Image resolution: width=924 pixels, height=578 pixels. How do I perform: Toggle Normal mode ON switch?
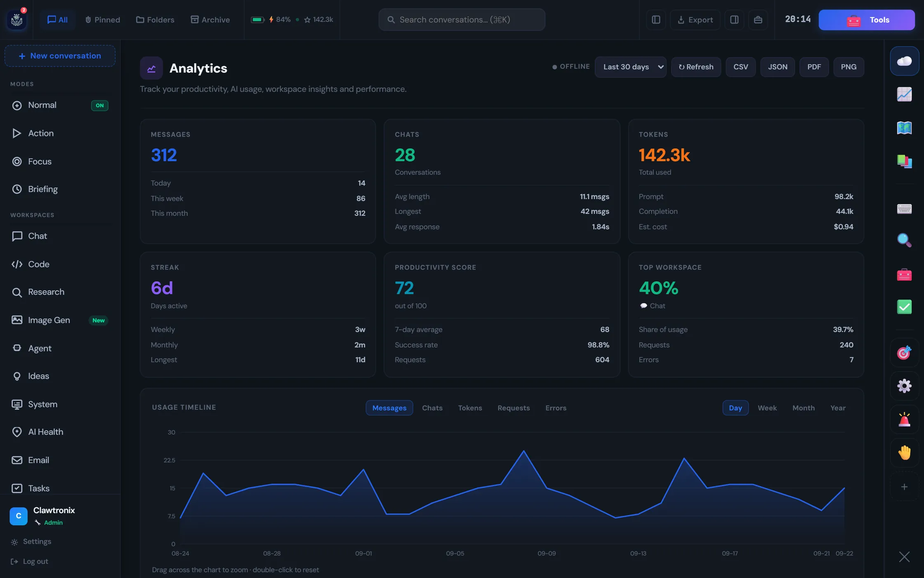coord(99,105)
